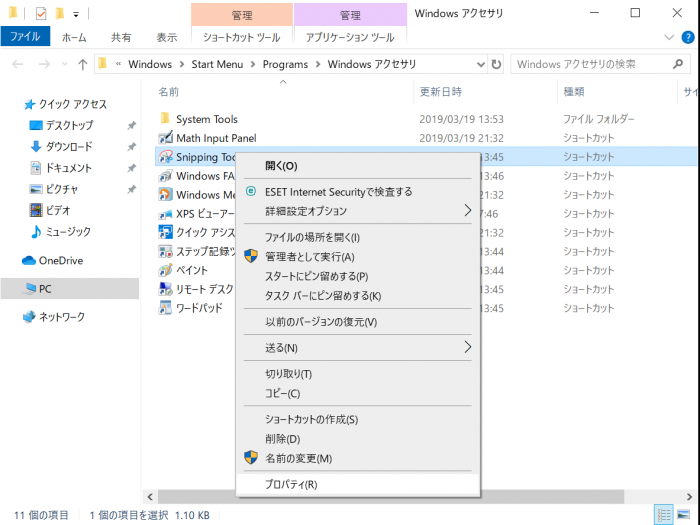Select ファイルの場所を開く(I)
The width and height of the screenshot is (700, 525).
(x=312, y=237)
